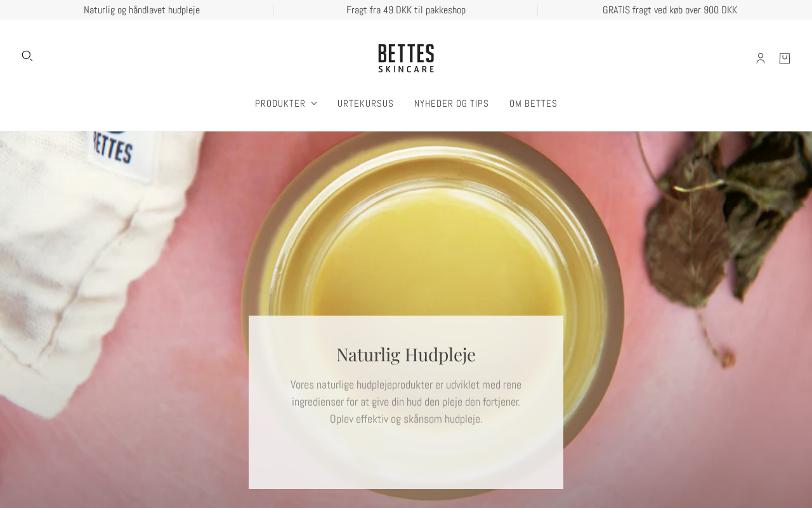Go home via Bettes Skincare logo
Viewport: 812px width, 508px height.
(406, 58)
